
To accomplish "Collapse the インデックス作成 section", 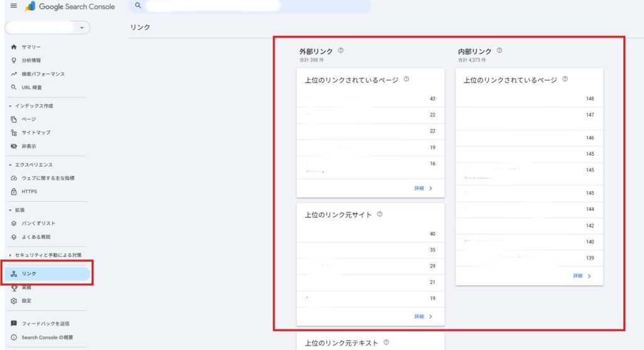I will click(x=31, y=106).
